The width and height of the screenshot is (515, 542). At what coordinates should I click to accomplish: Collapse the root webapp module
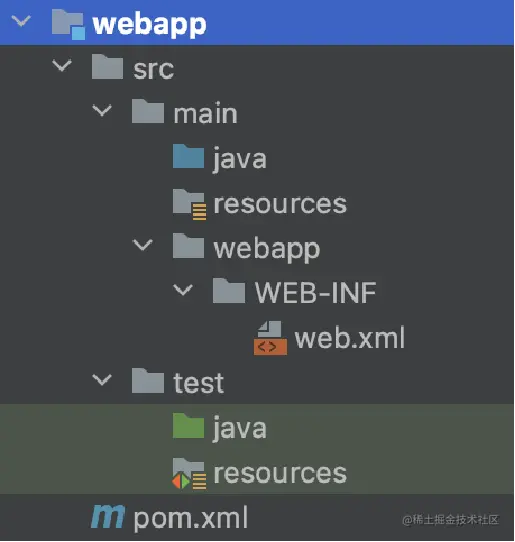(x=21, y=21)
